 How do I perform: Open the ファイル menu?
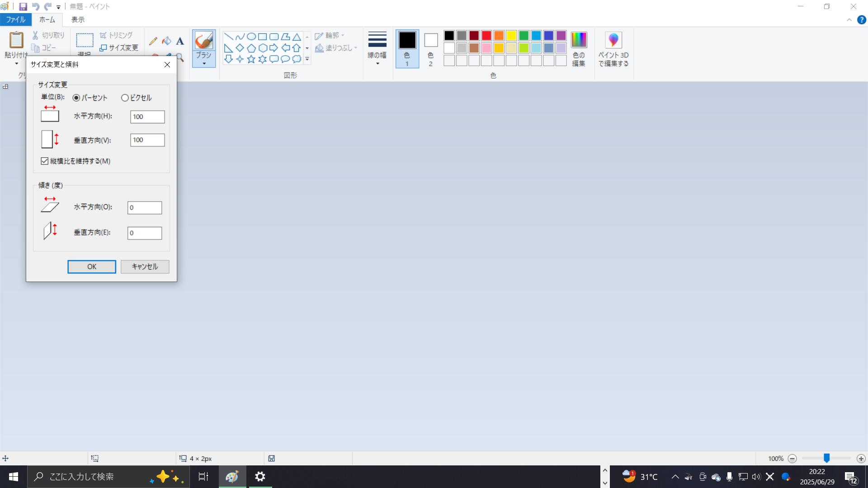pyautogui.click(x=16, y=19)
